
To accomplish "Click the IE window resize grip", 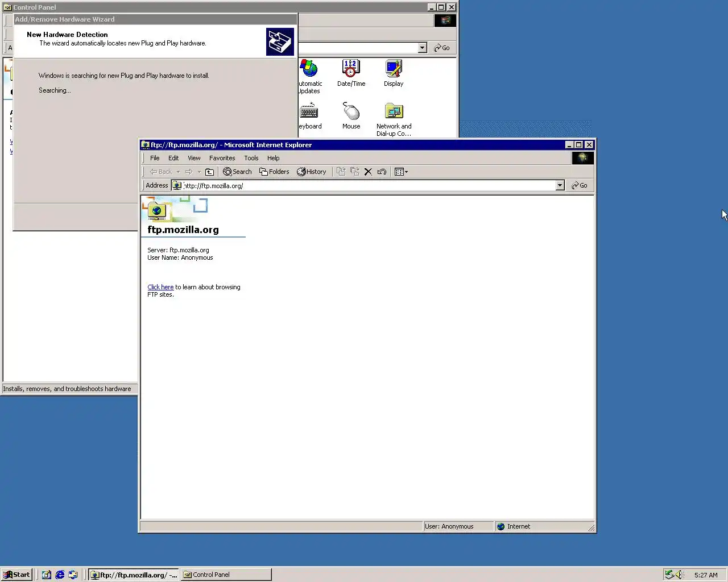I will (591, 528).
